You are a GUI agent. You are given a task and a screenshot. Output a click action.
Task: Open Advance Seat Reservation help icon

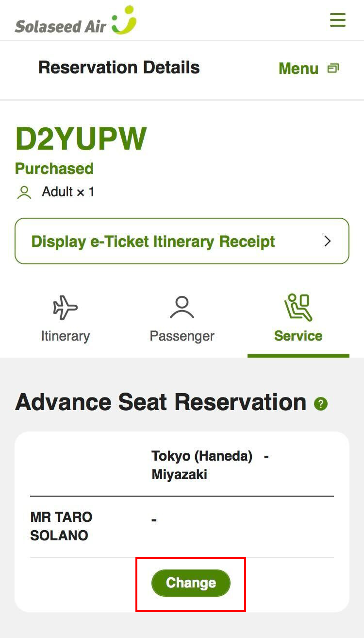(321, 404)
